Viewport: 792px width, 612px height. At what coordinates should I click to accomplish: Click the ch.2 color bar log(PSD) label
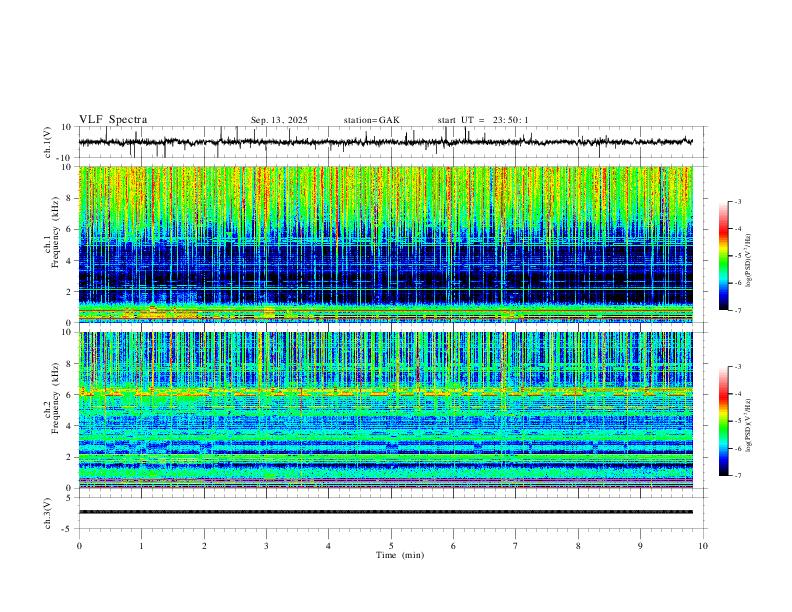pyautogui.click(x=749, y=426)
